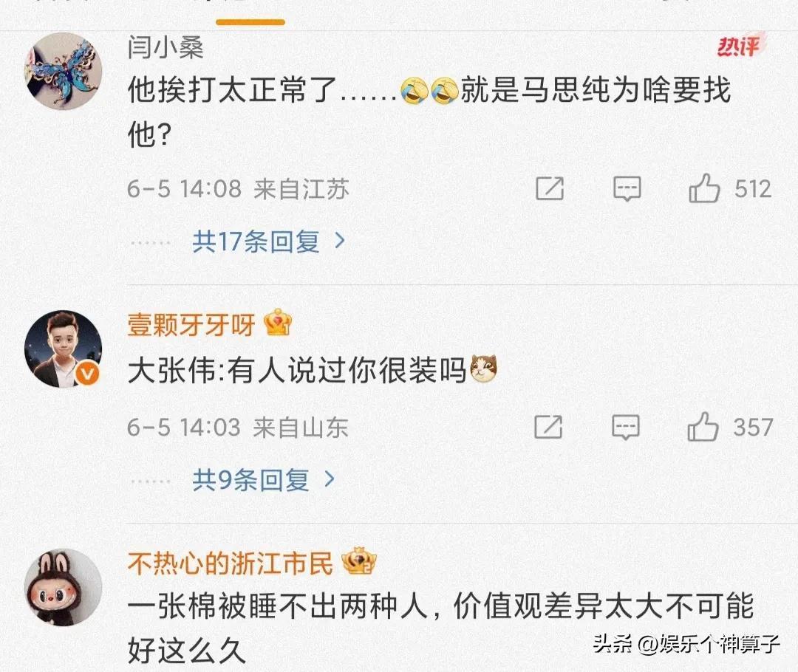Tap the orange V verification badge on avatar

click(x=87, y=374)
